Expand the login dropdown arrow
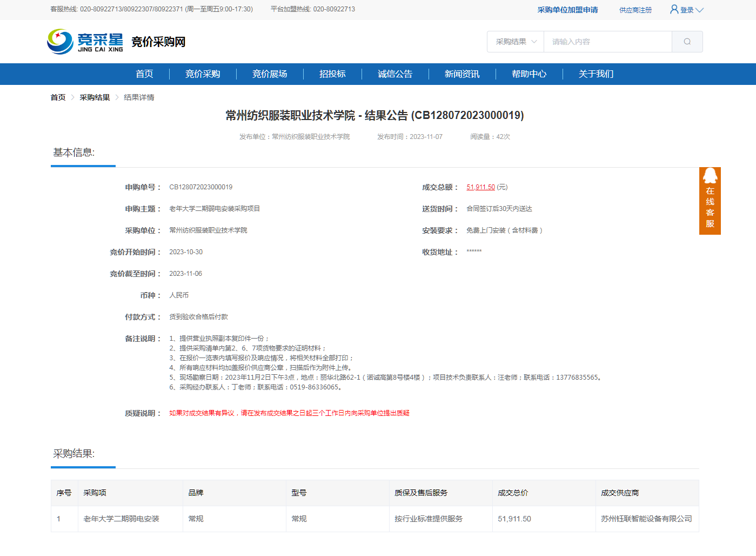The width and height of the screenshot is (756, 556). coord(700,10)
